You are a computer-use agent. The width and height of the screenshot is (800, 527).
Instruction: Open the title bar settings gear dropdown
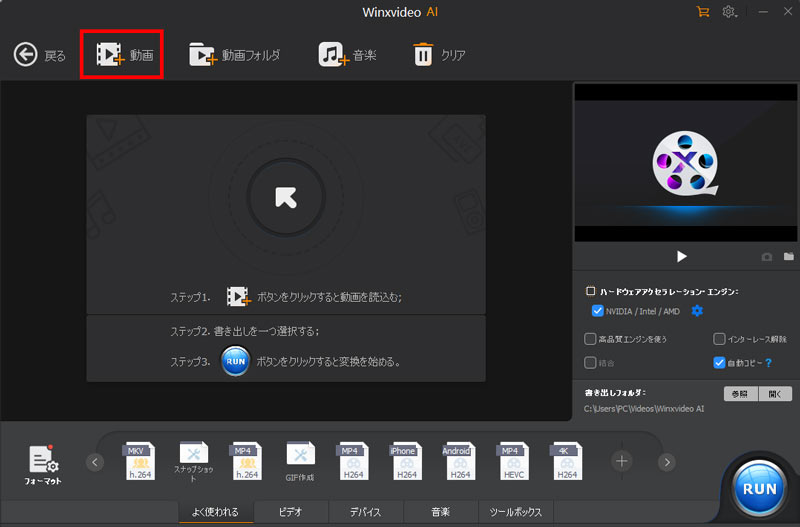pyautogui.click(x=731, y=12)
